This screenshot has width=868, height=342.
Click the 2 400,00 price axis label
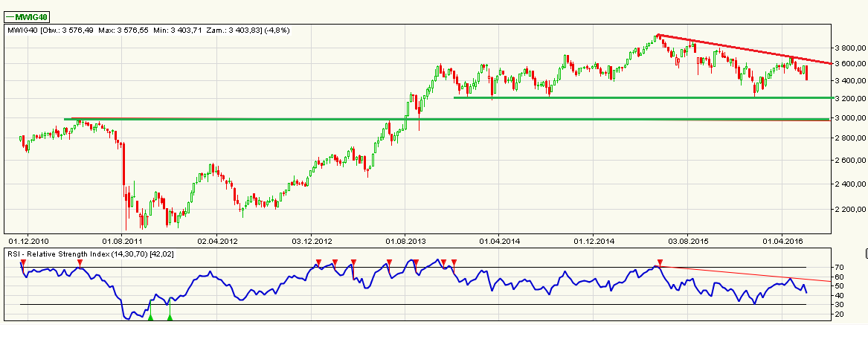point(850,184)
